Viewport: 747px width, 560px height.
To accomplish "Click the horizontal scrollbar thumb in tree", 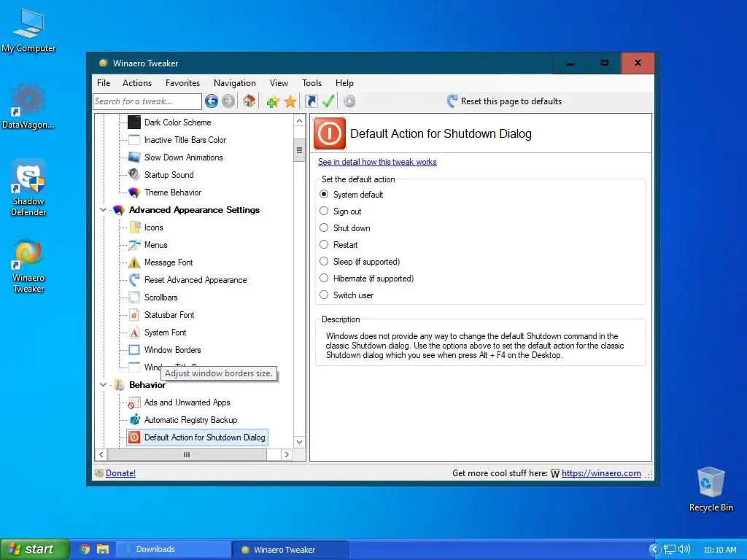I will [x=187, y=455].
